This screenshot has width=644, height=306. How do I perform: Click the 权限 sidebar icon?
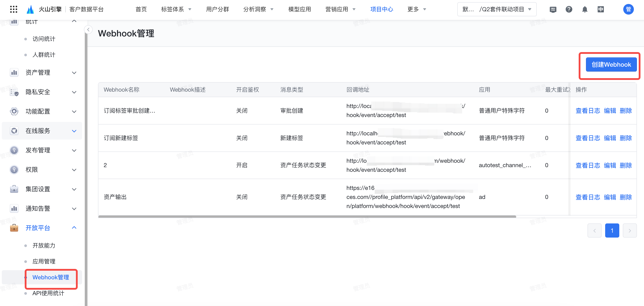14,170
